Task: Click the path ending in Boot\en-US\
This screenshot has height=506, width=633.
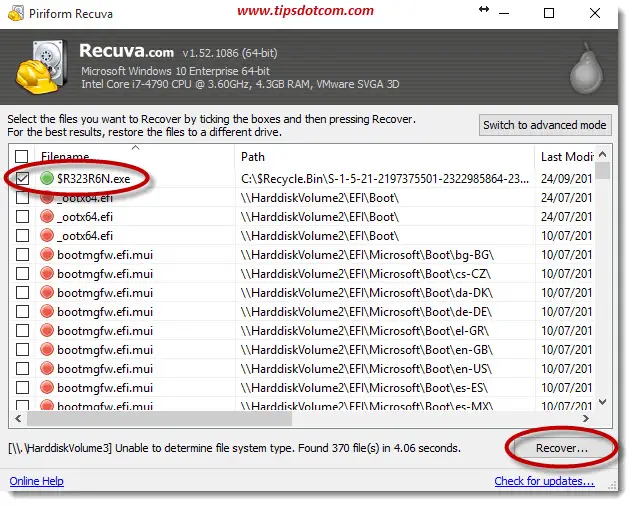Action: click(366, 368)
